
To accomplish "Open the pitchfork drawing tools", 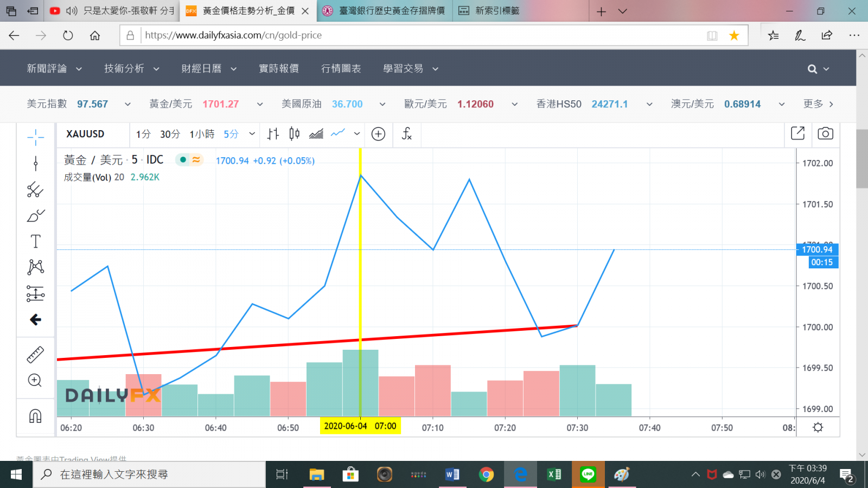I will (x=35, y=189).
